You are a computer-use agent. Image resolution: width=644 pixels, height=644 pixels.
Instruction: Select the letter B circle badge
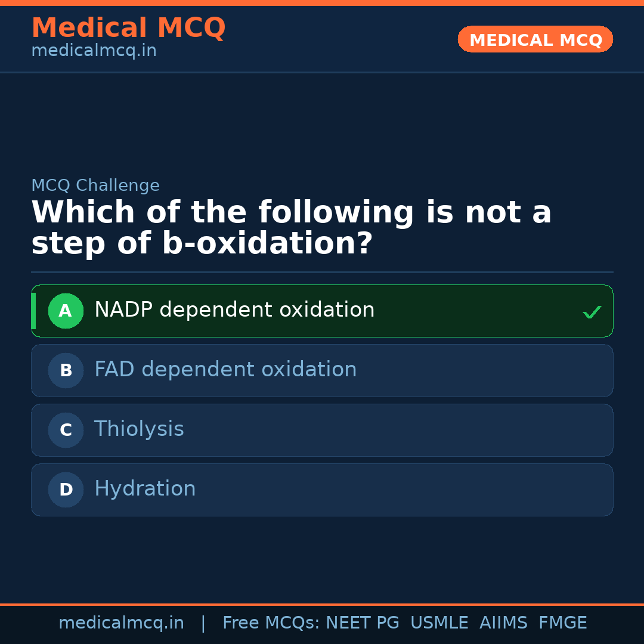tap(66, 370)
